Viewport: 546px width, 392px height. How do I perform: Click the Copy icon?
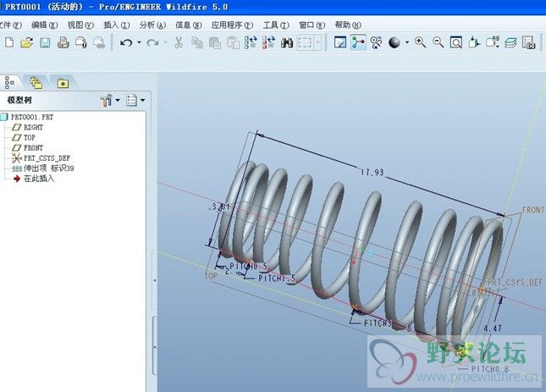pyautogui.click(x=197, y=43)
